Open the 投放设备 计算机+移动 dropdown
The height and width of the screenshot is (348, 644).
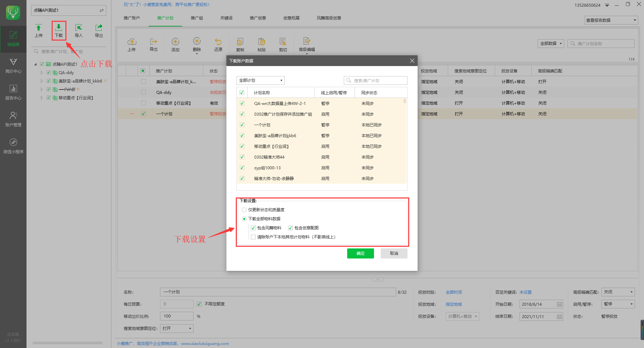[x=463, y=316]
